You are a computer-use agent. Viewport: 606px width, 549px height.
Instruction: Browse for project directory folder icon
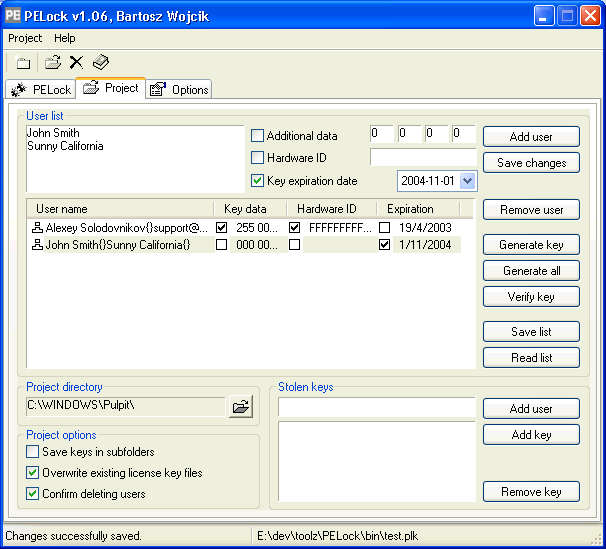coord(240,406)
